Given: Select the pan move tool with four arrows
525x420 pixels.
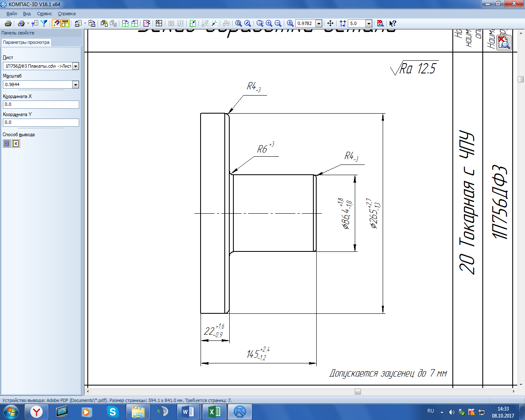Looking at the screenshot, I should click(x=330, y=23).
